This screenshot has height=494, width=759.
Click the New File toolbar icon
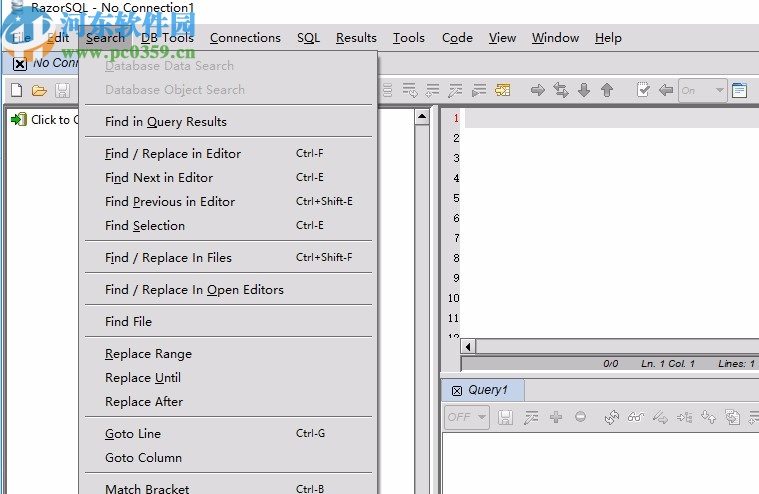tap(16, 90)
